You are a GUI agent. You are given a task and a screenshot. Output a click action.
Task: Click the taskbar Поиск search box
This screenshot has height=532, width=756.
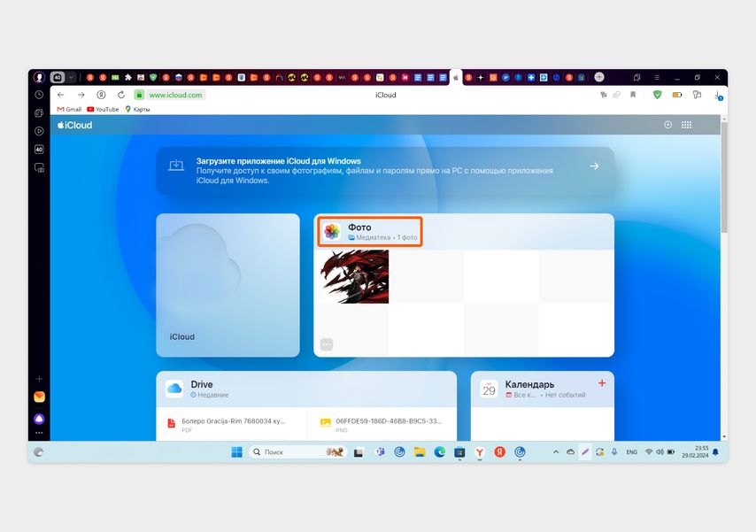298,452
